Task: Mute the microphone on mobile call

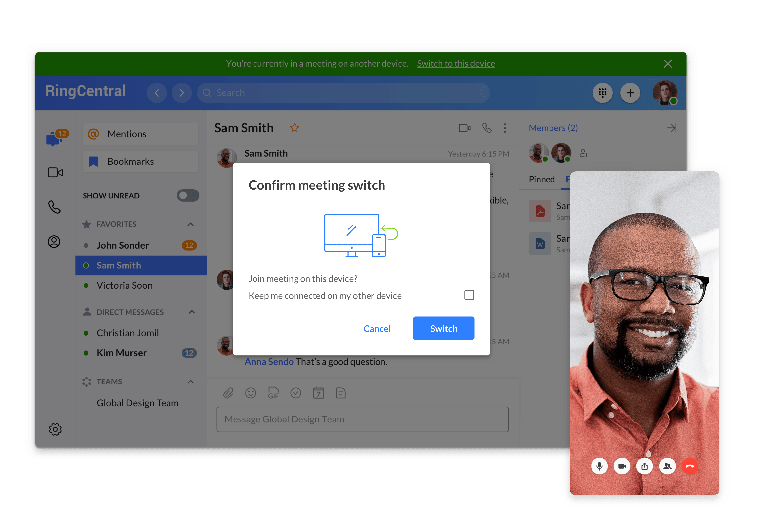Action: point(599,466)
